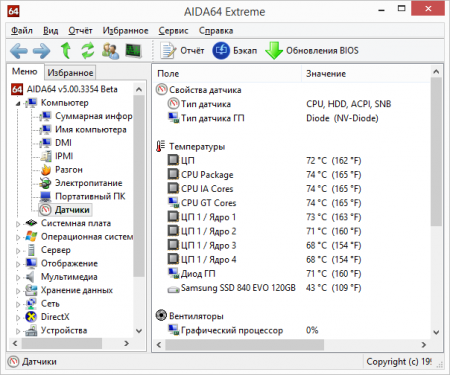This screenshot has height=375, width=450.
Task: Click the green up-level arrow icon
Action: 66,50
